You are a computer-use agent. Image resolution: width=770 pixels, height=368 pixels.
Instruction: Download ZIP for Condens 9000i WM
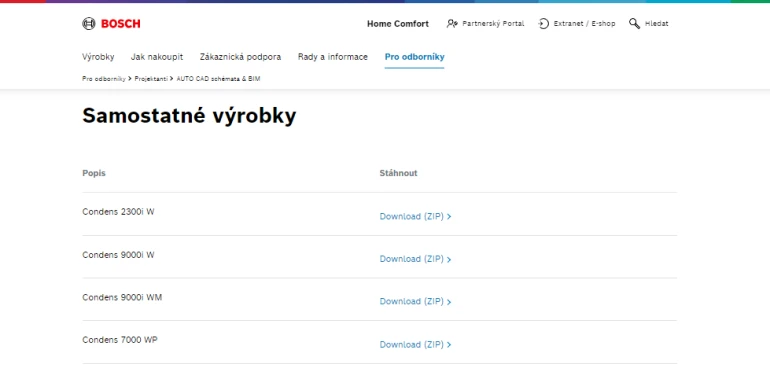415,302
